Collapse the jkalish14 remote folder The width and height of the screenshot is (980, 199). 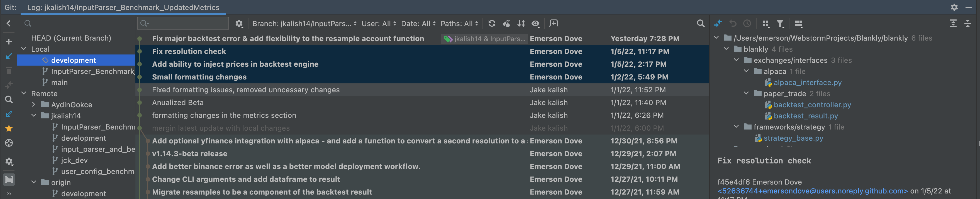(34, 115)
